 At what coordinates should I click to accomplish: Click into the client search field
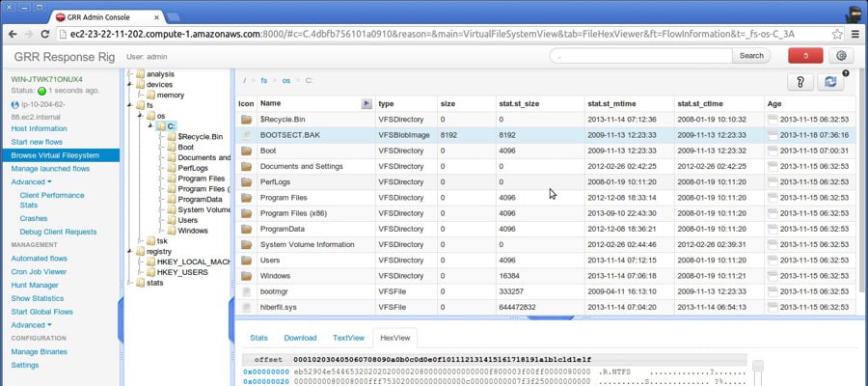tap(641, 55)
